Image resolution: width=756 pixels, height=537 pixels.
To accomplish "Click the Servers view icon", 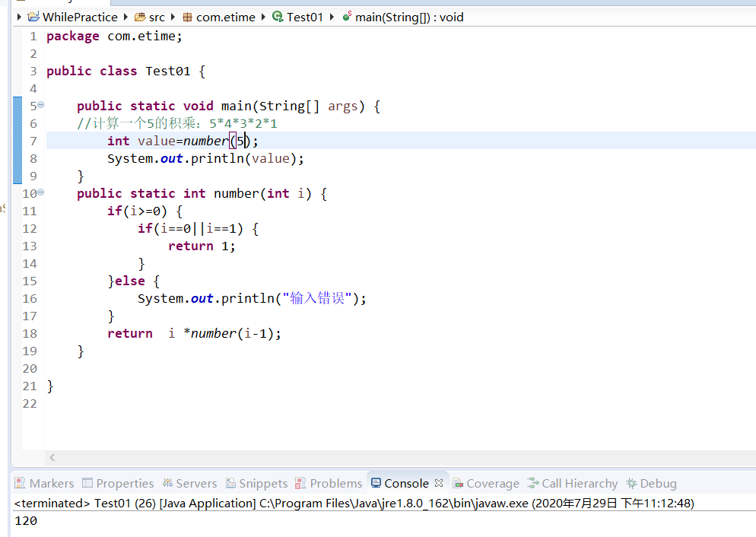I will coord(168,483).
